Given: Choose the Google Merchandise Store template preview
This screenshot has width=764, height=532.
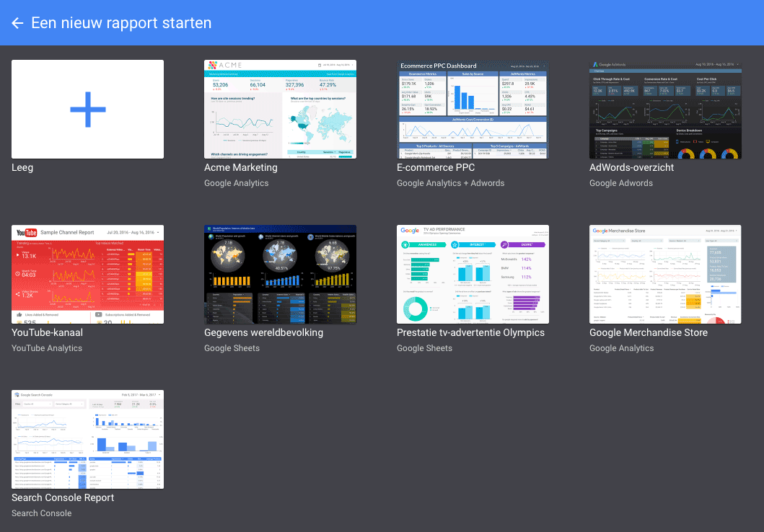Looking at the screenshot, I should 665,274.
